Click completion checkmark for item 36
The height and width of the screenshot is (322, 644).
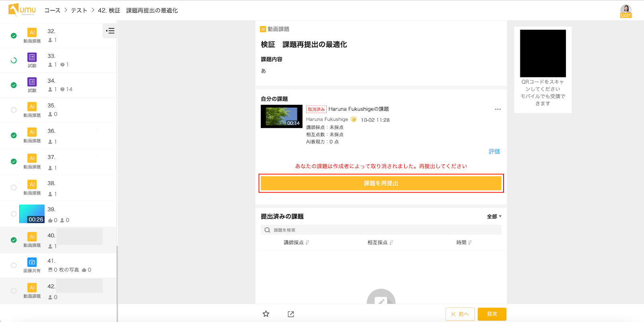pyautogui.click(x=14, y=135)
